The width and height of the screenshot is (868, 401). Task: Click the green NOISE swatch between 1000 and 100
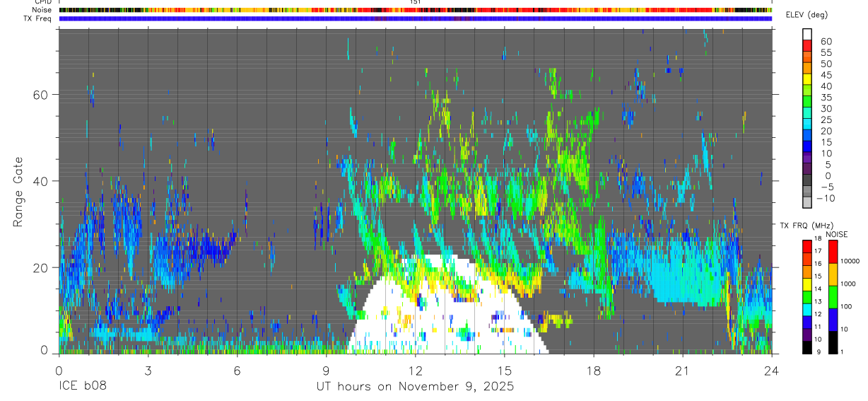(832, 297)
